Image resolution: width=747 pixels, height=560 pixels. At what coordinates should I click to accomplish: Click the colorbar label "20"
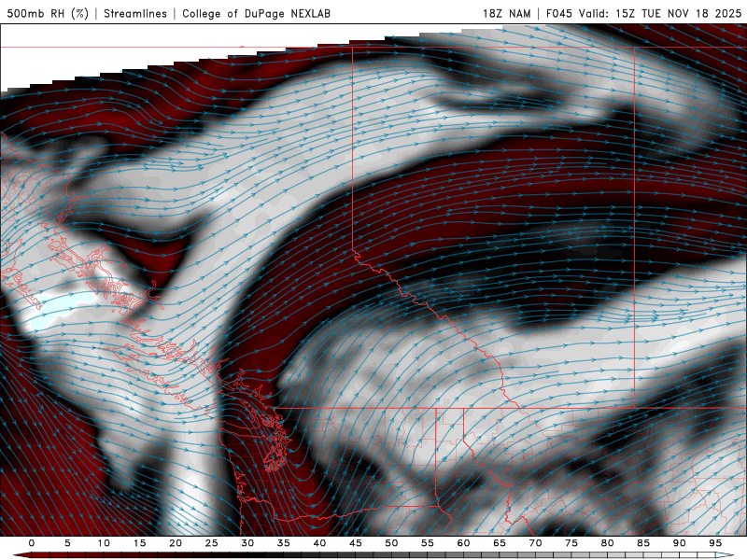176,543
